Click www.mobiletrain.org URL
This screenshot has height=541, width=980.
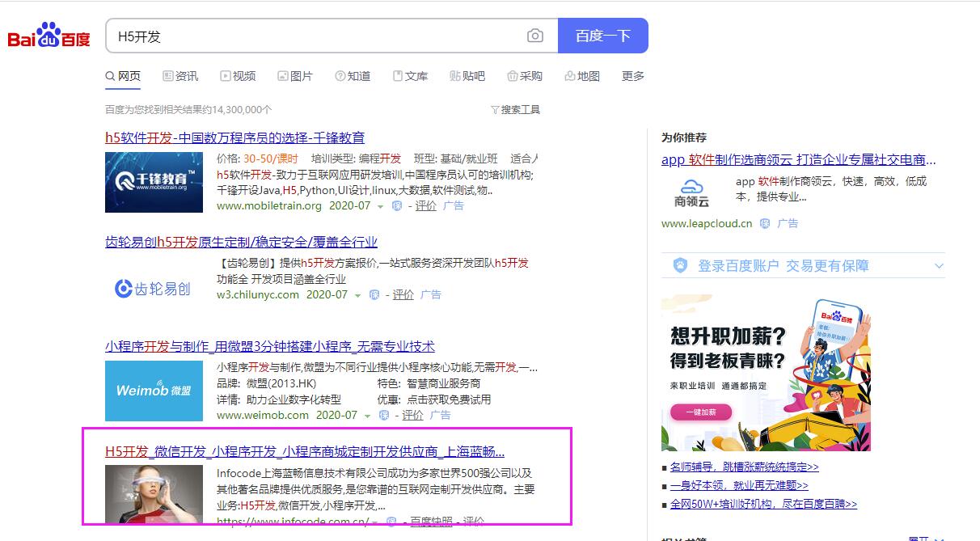click(x=269, y=205)
